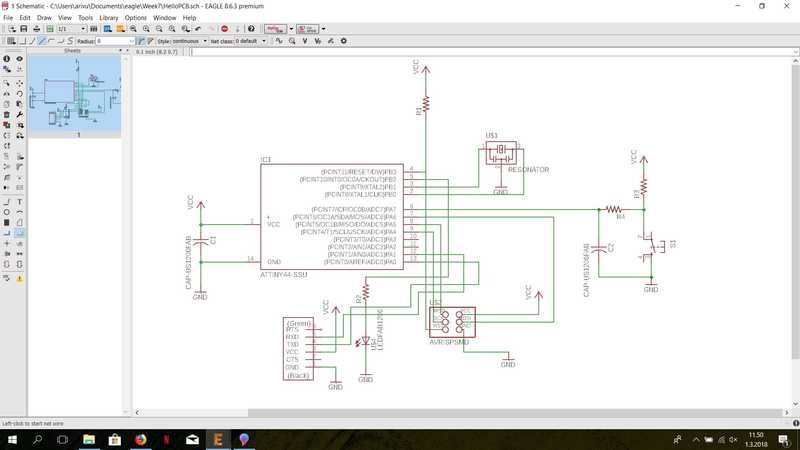Open the Mail app from the taskbar

point(192,439)
